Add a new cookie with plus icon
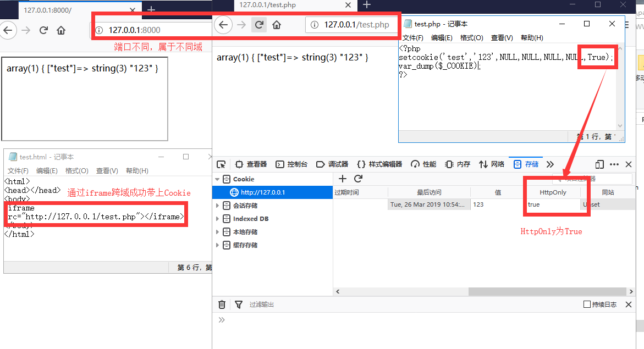This screenshot has width=644, height=349. tap(343, 179)
